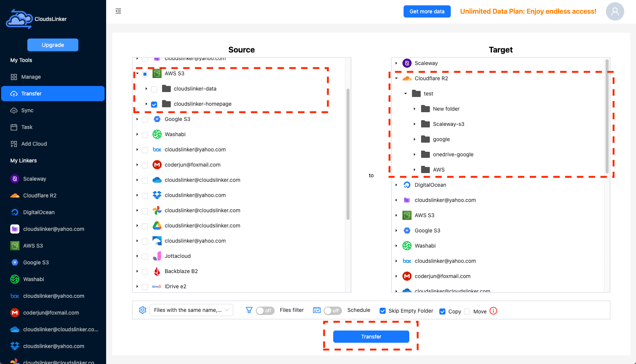Image resolution: width=636 pixels, height=364 pixels.
Task: Click the Upgrade button
Action: coord(53,45)
